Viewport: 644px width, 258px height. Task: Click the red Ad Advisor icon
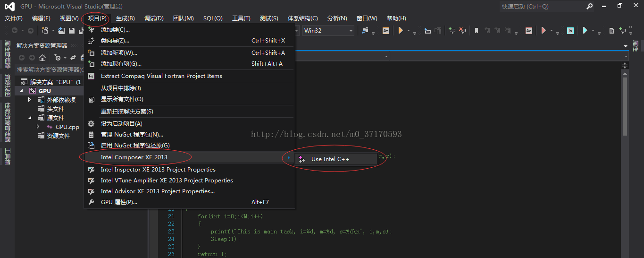click(x=529, y=30)
